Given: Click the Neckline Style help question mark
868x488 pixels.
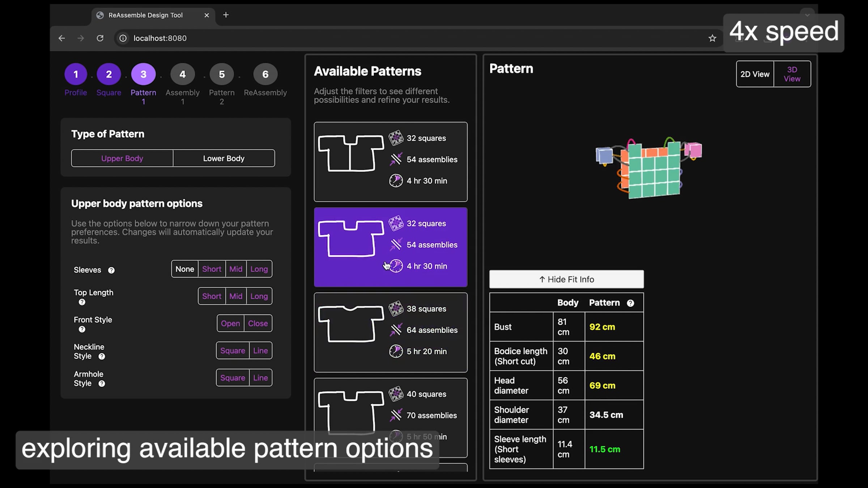Looking at the screenshot, I should [102, 356].
